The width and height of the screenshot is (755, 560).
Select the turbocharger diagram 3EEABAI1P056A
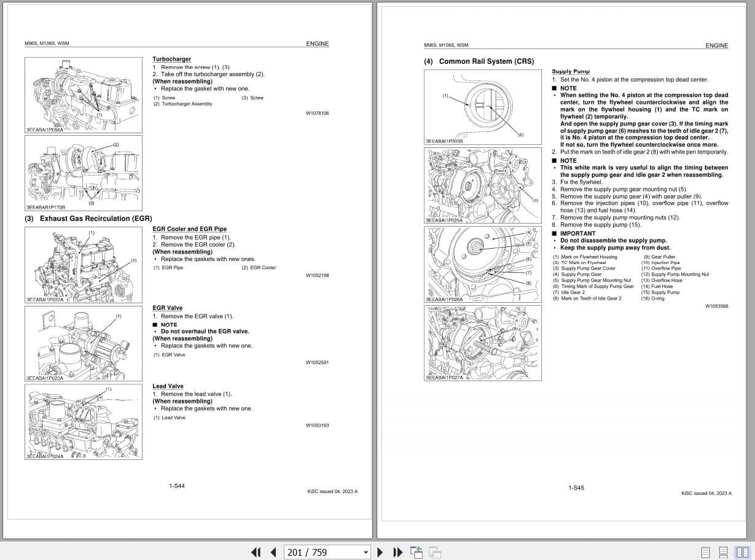[84, 95]
